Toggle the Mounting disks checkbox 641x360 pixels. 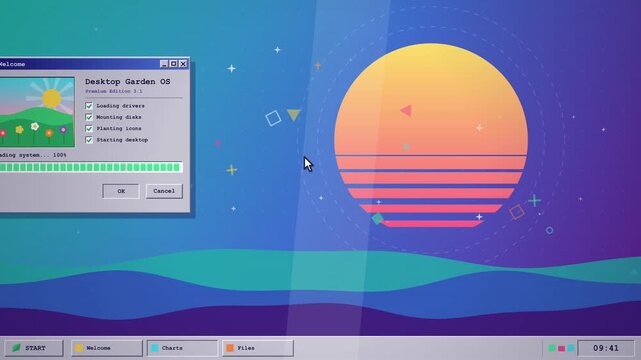click(89, 117)
